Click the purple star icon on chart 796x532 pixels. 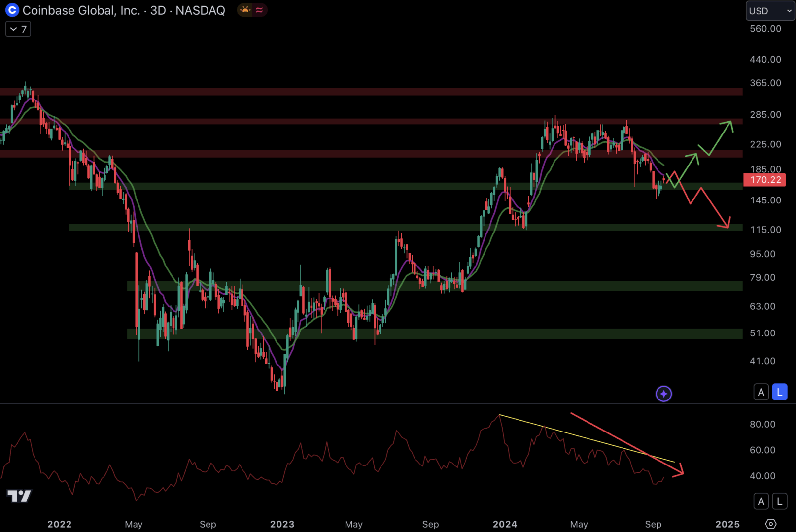pos(663,394)
